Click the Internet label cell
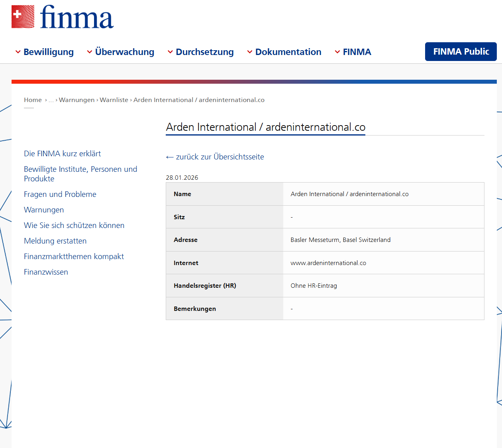The width and height of the screenshot is (502, 448). (225, 263)
